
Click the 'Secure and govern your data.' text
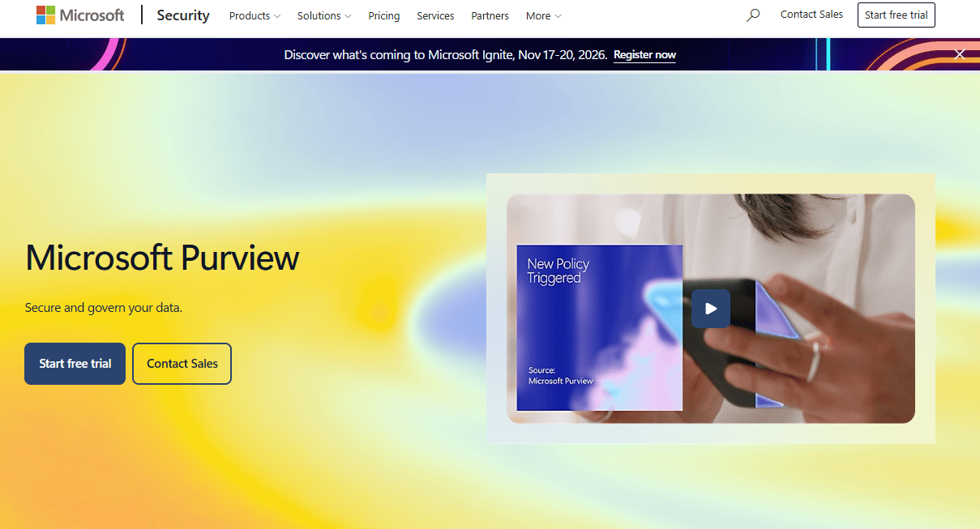[104, 308]
